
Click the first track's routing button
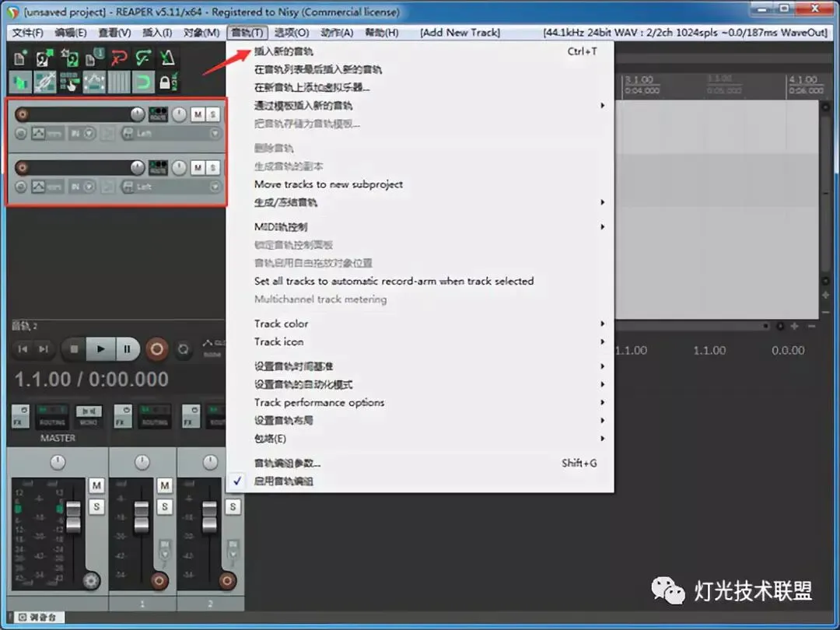click(x=158, y=114)
